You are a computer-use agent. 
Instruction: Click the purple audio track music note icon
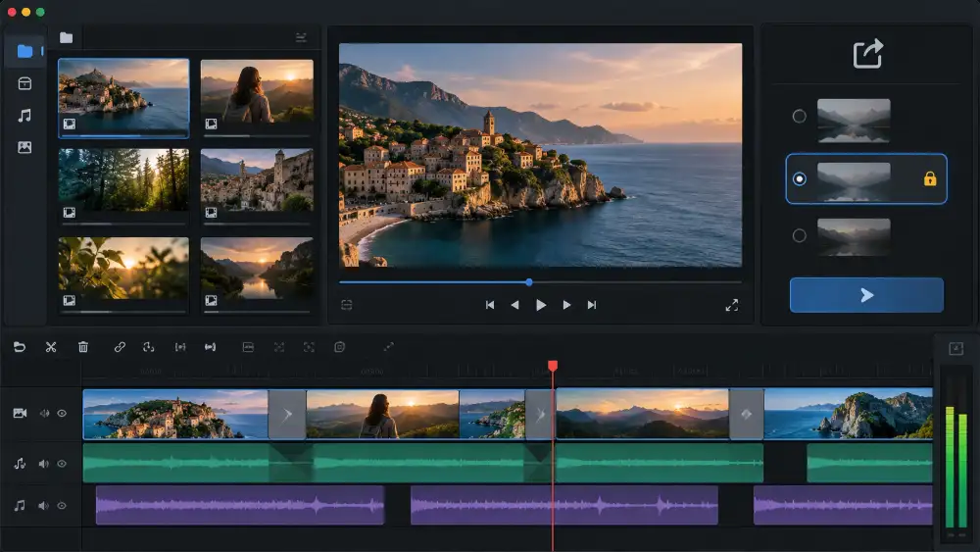(x=20, y=505)
